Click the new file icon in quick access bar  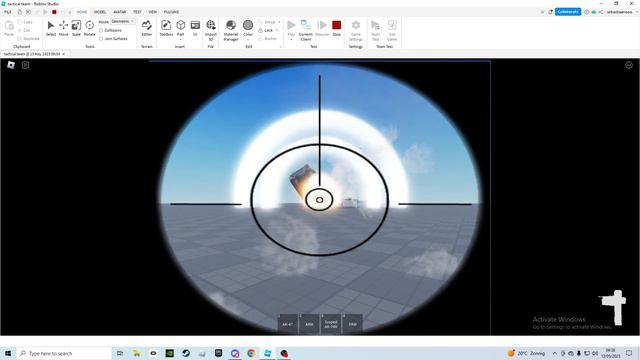tap(19, 12)
